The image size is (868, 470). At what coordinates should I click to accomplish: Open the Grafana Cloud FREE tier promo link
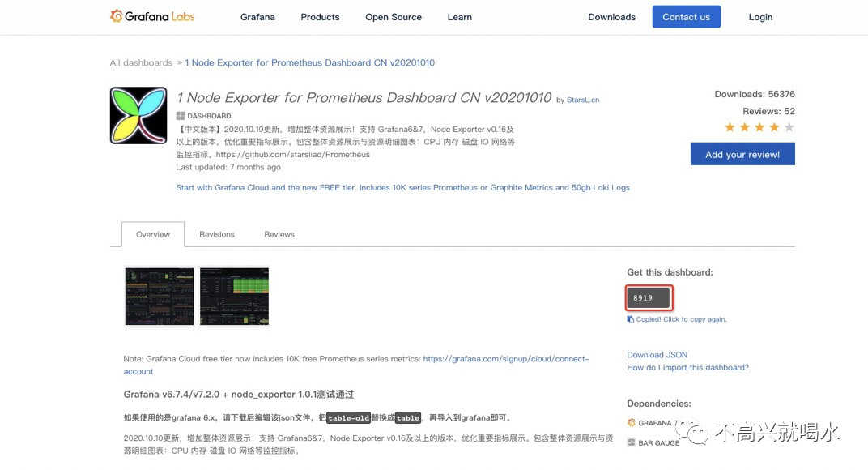(x=402, y=187)
